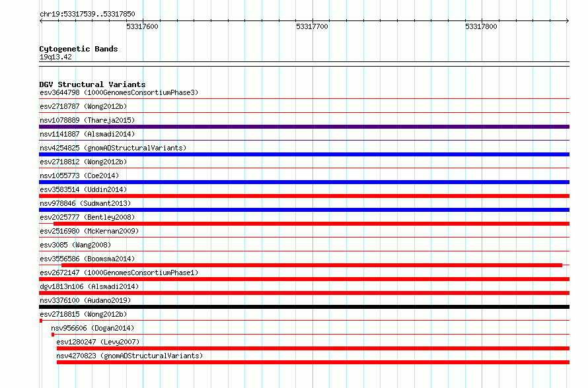Click the DGV Structural Variants track title
The image size is (588, 388).
tap(92, 84)
